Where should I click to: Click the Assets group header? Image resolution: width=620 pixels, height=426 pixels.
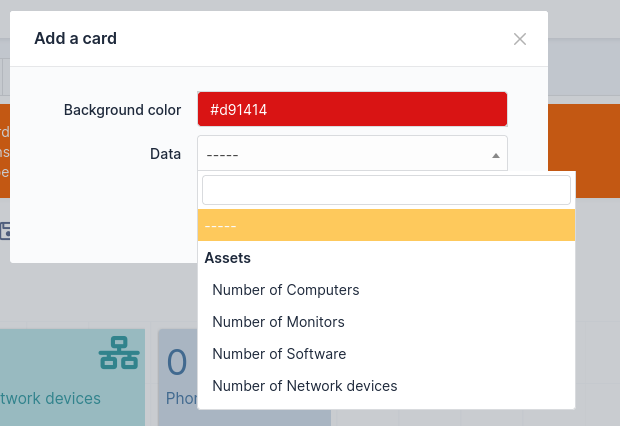coord(228,258)
